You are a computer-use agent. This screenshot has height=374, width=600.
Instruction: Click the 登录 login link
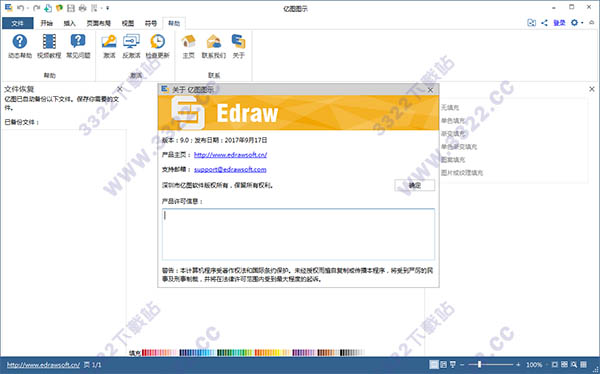[x=559, y=23]
